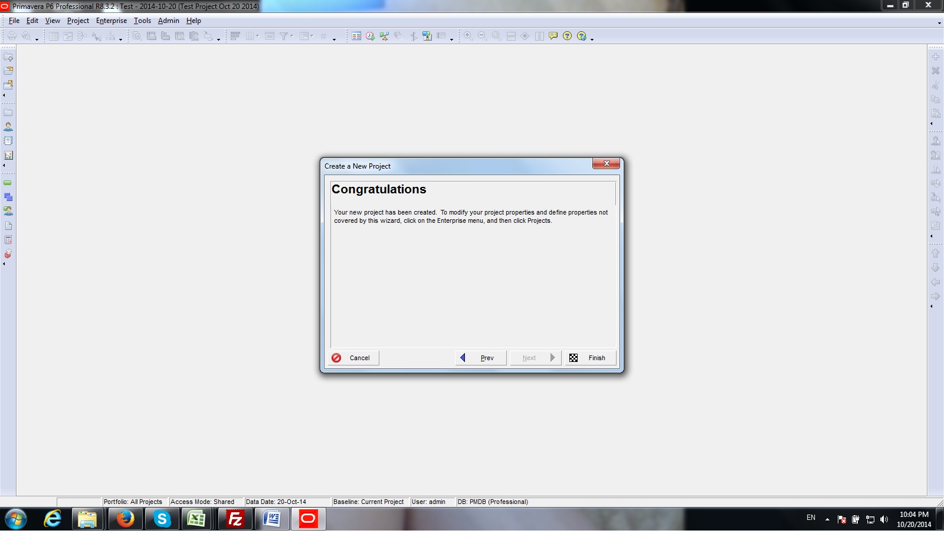Launch Microsoft Excel from the taskbar

tap(198, 519)
